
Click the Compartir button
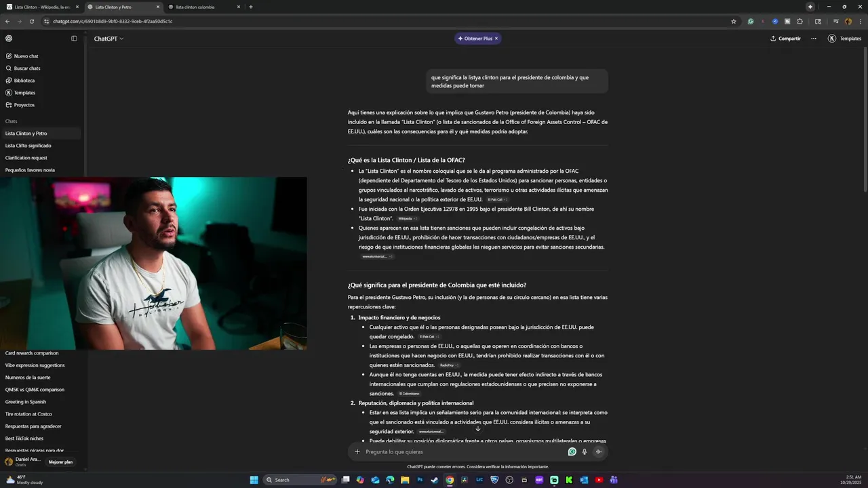pos(786,39)
